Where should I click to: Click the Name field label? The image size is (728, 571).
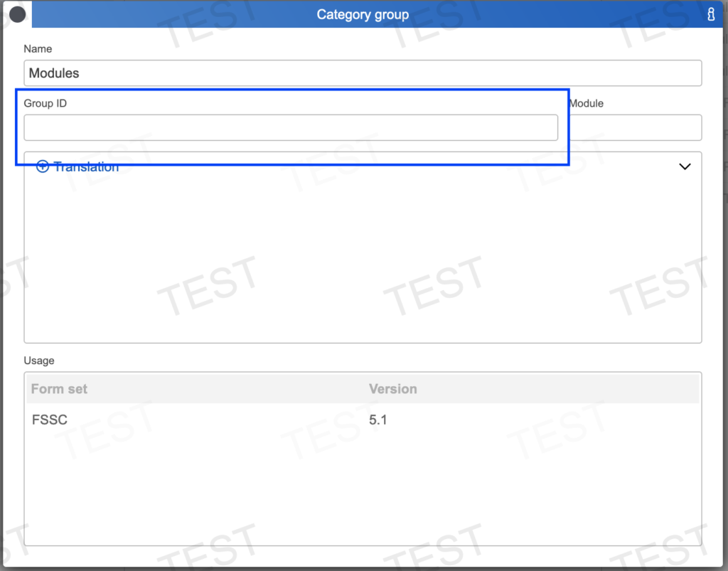pos(38,49)
